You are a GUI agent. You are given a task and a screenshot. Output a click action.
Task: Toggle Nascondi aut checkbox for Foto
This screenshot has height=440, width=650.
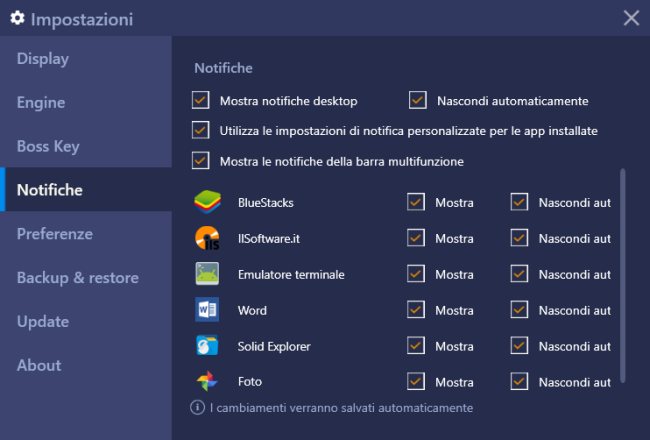(519, 382)
